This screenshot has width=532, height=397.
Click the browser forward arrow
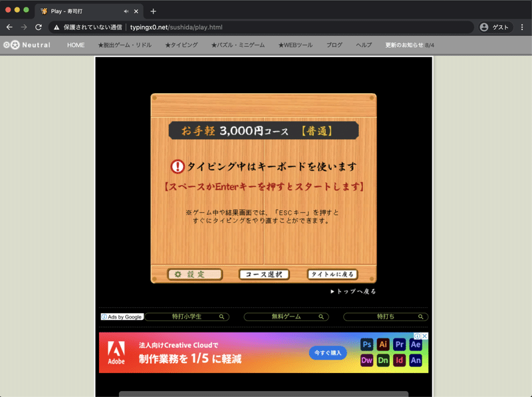[x=24, y=27]
